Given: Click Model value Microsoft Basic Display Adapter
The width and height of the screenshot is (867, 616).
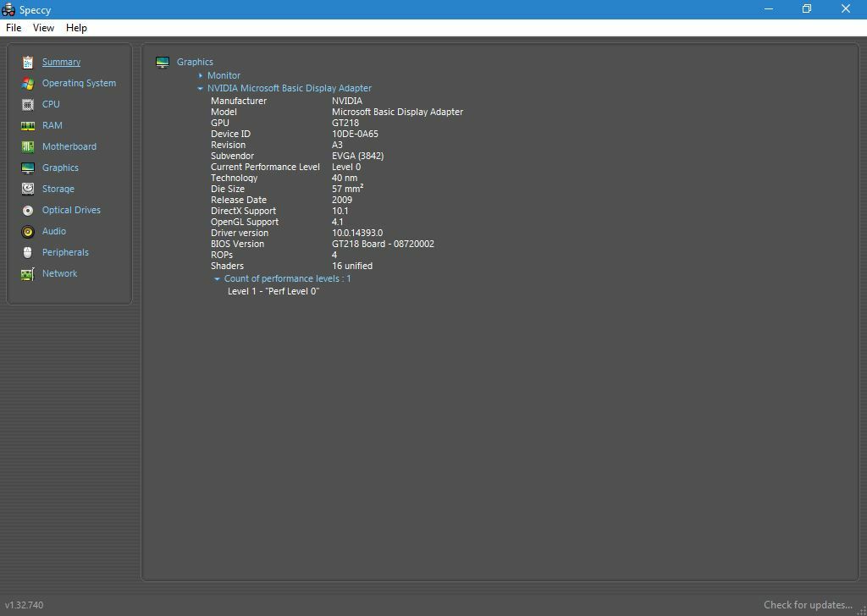Looking at the screenshot, I should [398, 112].
